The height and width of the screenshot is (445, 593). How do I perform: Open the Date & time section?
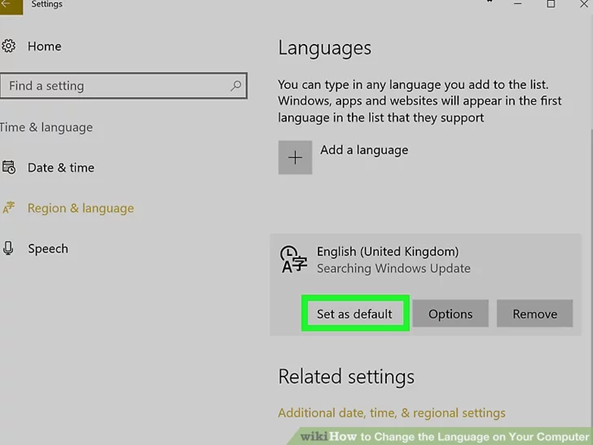[61, 168]
